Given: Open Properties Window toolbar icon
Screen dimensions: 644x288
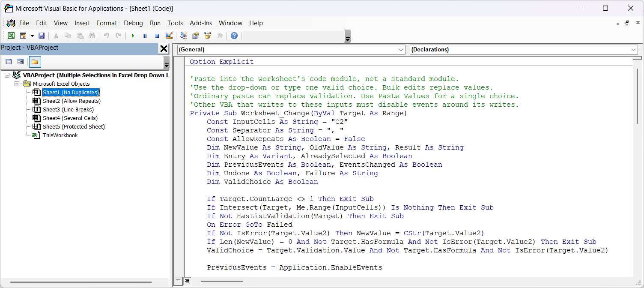Looking at the screenshot, I should pos(196,36).
